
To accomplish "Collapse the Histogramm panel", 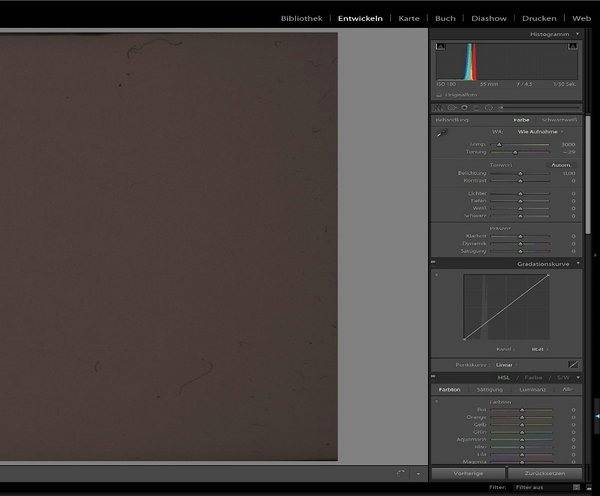I will (577, 34).
